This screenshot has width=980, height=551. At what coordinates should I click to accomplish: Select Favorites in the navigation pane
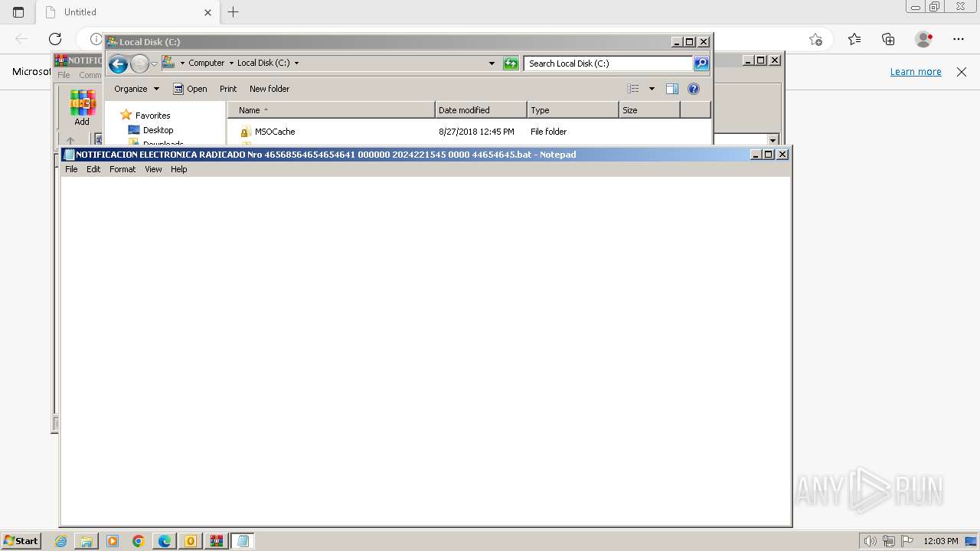point(152,116)
